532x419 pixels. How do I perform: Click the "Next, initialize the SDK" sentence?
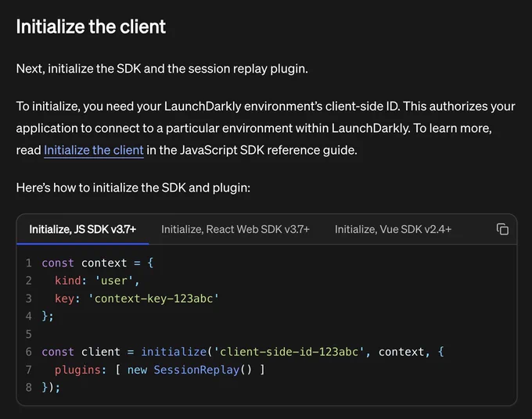pyautogui.click(x=162, y=69)
